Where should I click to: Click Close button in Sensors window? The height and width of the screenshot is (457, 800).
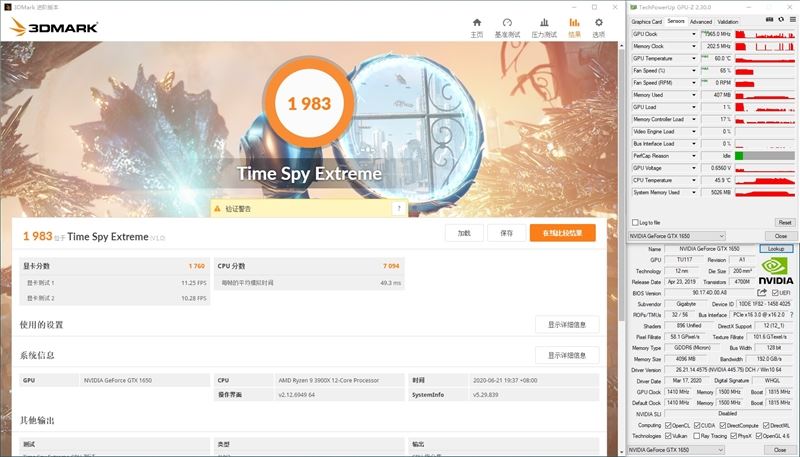click(x=781, y=236)
